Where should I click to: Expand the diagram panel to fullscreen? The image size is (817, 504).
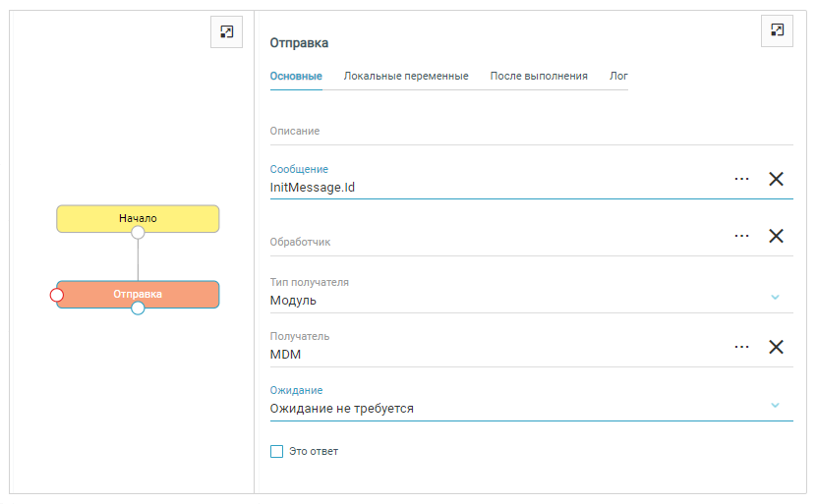(227, 32)
